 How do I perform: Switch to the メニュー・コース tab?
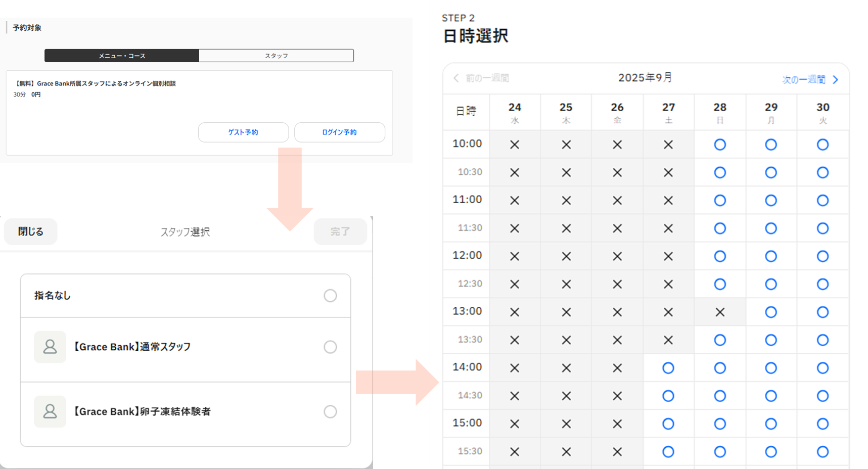pyautogui.click(x=122, y=56)
